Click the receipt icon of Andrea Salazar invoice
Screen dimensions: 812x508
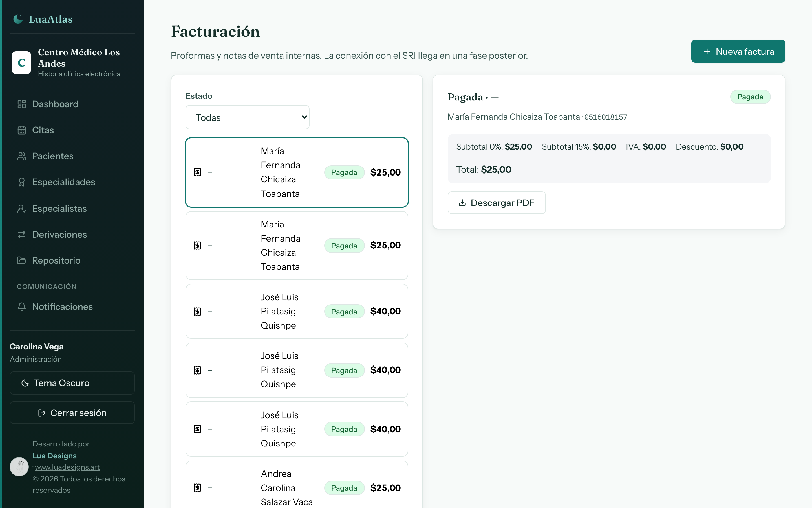[198, 487]
